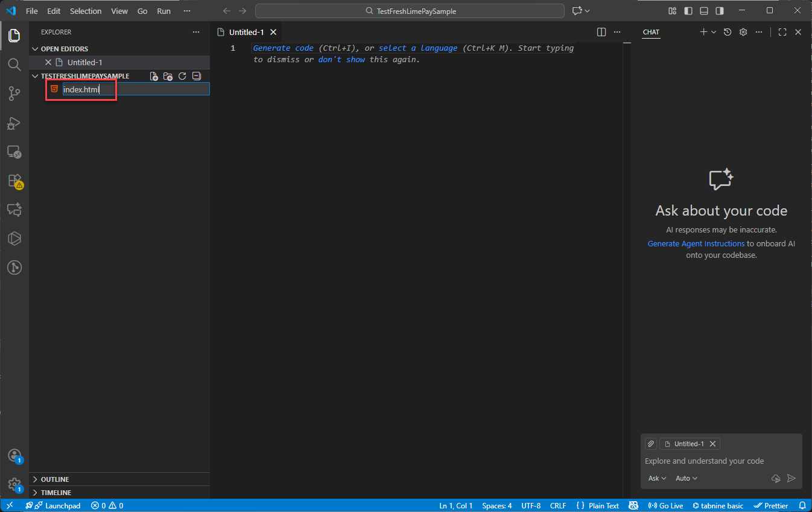The height and width of the screenshot is (512, 812).
Task: Click the New Folder icon in Explorer
Action: (168, 76)
